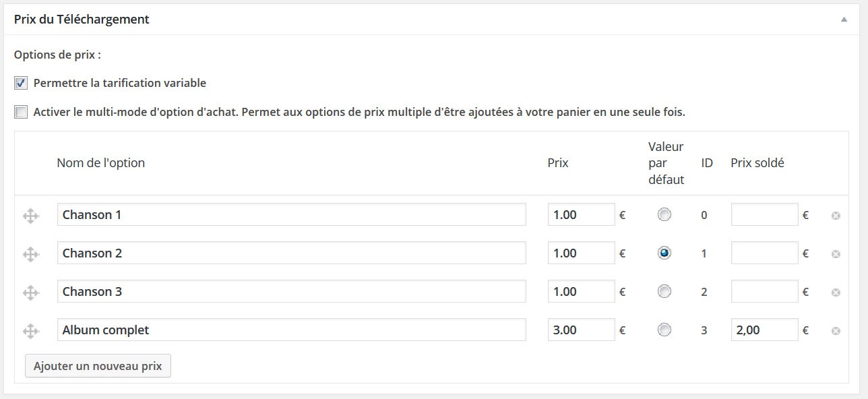The image size is (868, 399).
Task: Remove the Chanson 1 price row
Action: pos(836,216)
